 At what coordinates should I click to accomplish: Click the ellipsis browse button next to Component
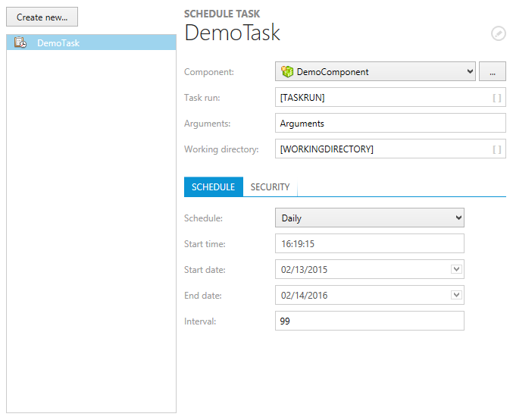tap(493, 72)
